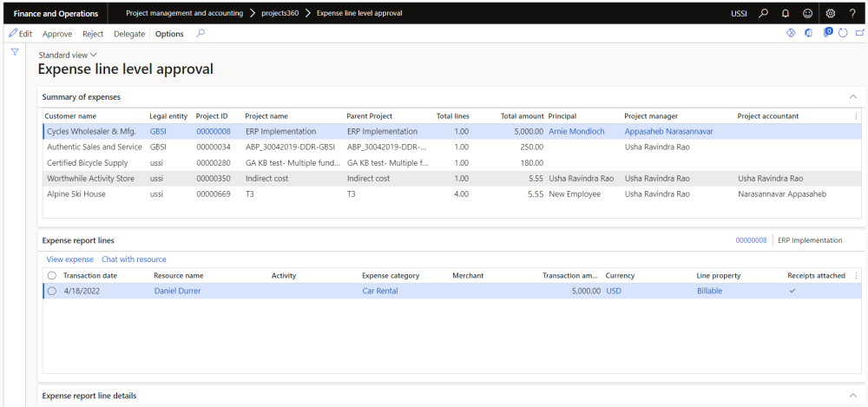Open the filter pane funnel icon

tap(15, 53)
